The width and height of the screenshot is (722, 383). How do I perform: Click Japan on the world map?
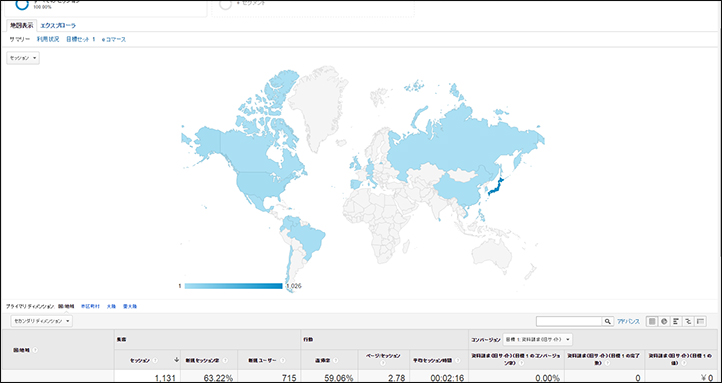(x=496, y=187)
